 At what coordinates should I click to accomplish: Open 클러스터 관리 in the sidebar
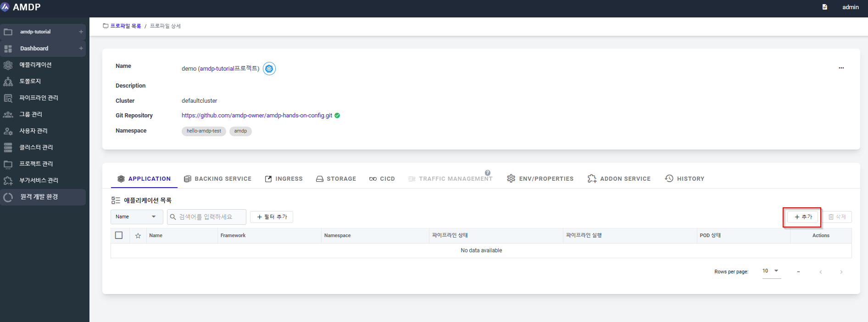point(36,147)
